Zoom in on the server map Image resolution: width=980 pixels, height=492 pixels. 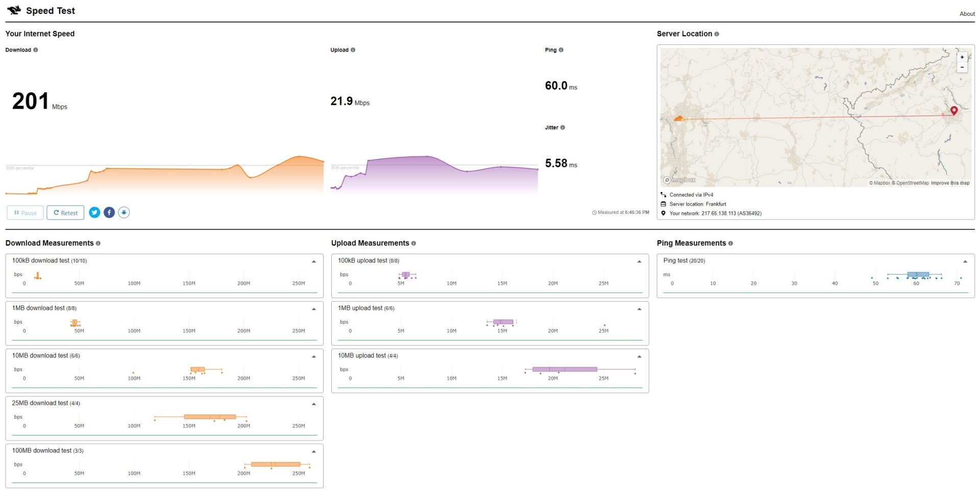click(962, 57)
